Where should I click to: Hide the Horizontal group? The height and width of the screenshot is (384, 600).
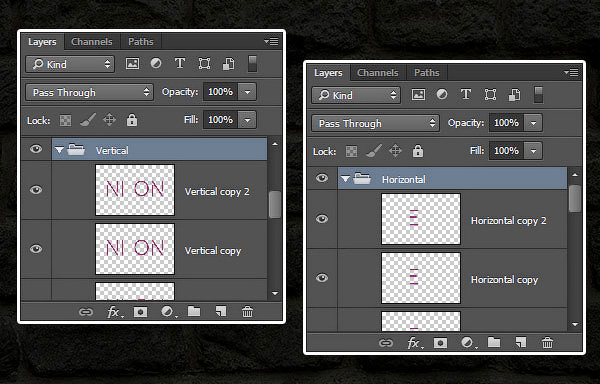(322, 178)
